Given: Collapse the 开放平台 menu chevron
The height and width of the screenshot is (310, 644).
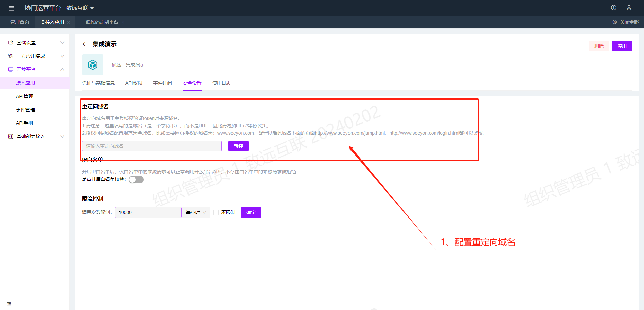Looking at the screenshot, I should 62,69.
